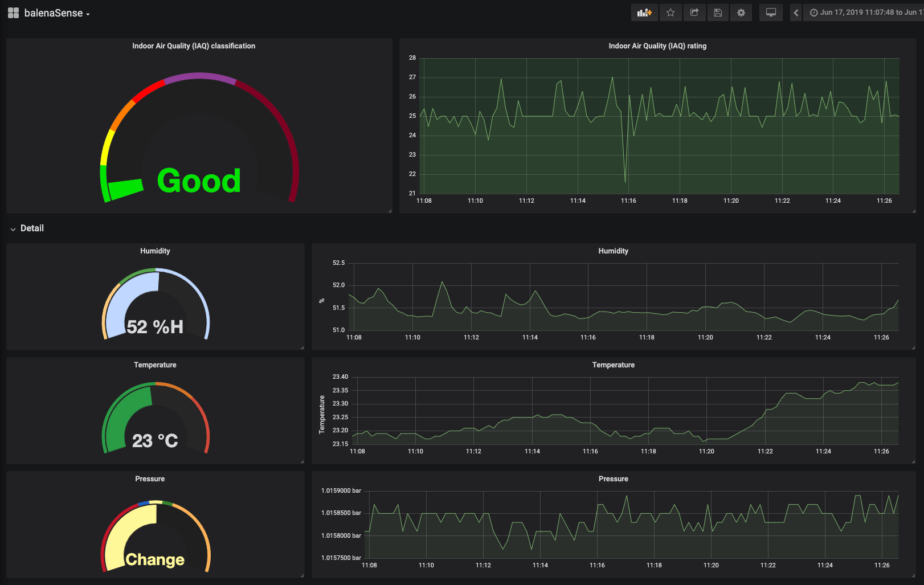Open the Share dashboard dialog
924x585 pixels.
tap(694, 13)
